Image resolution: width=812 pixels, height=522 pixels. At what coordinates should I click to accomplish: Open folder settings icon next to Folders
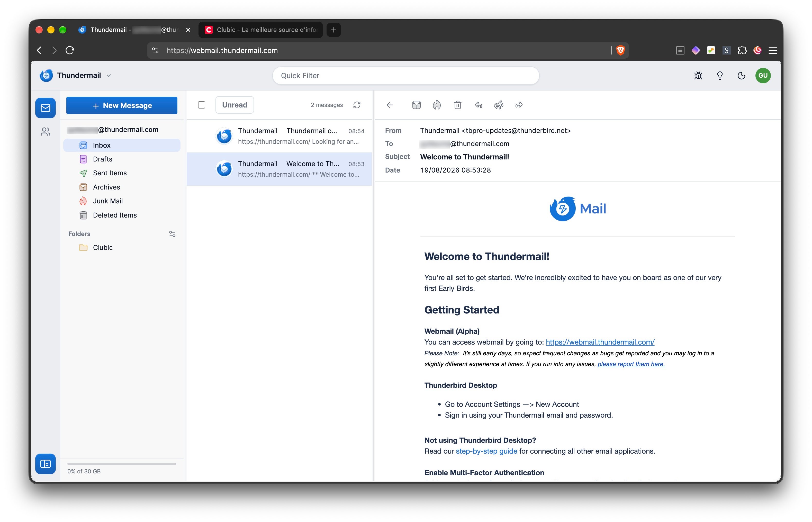172,234
